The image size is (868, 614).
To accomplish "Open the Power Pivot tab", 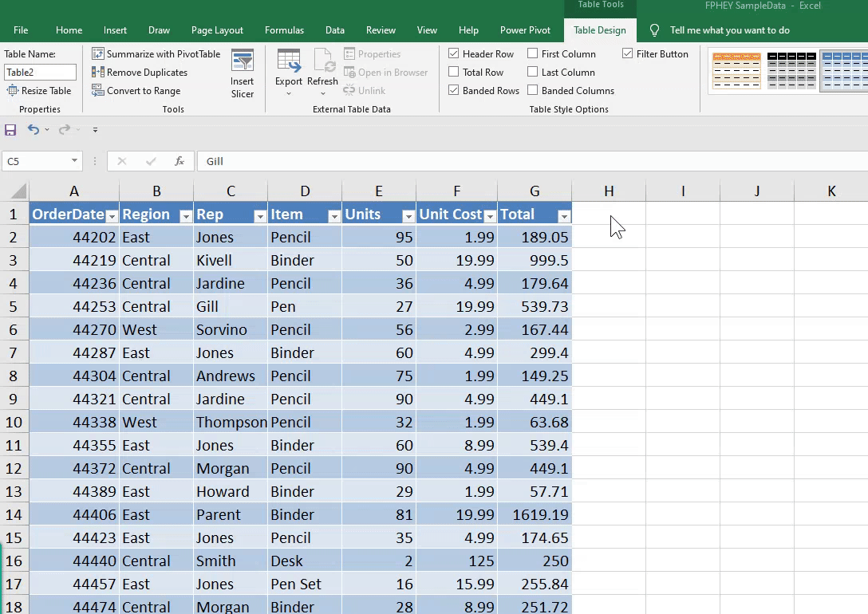I will click(525, 30).
